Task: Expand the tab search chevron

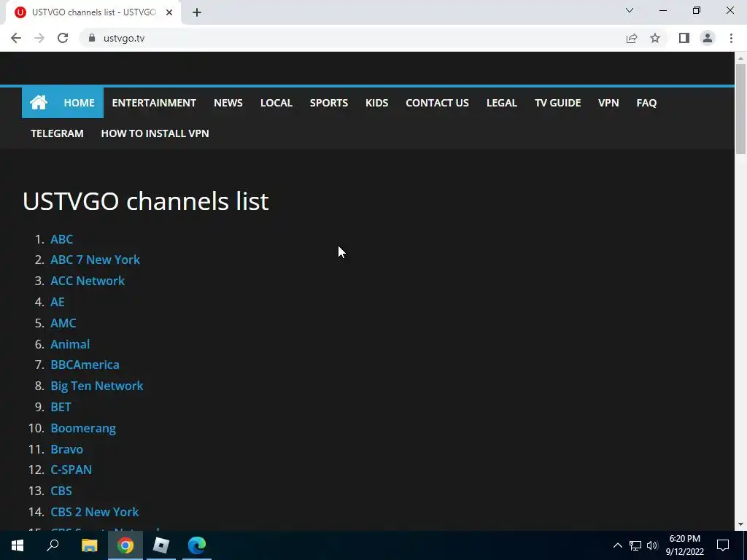Action: pos(630,10)
